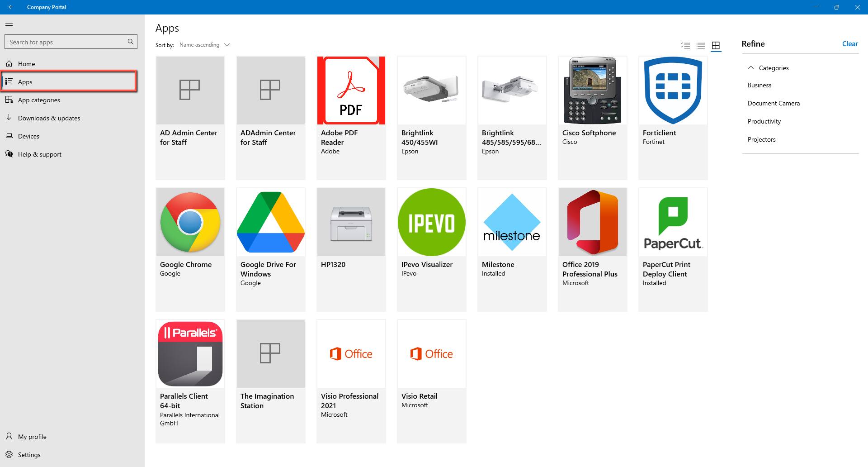Click the Search for apps field
Screen dimensions: 868x467
[67, 42]
